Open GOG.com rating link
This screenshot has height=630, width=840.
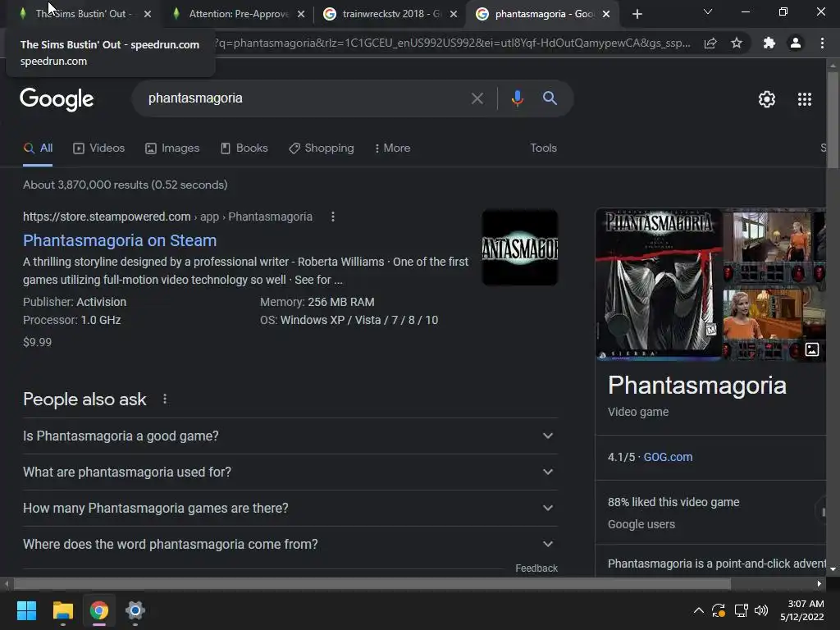coord(668,457)
